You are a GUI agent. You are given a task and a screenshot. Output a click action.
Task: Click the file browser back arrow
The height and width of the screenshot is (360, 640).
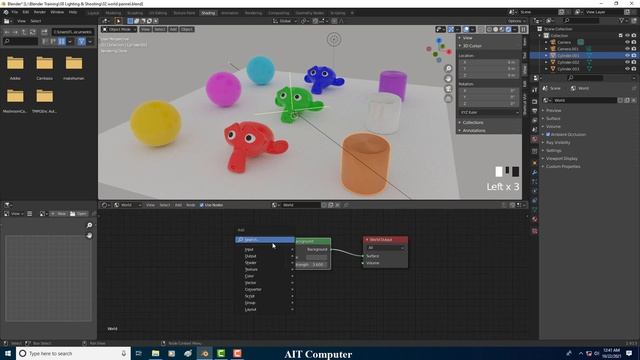[7, 31]
